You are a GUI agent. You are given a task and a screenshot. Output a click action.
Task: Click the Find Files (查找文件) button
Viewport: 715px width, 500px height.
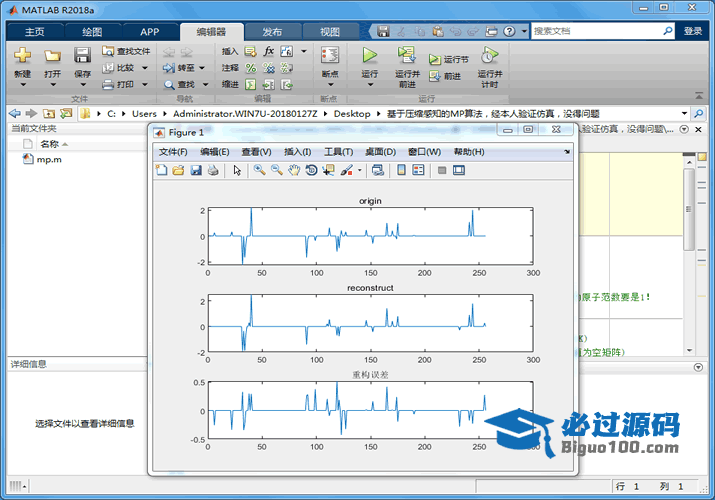(127, 51)
